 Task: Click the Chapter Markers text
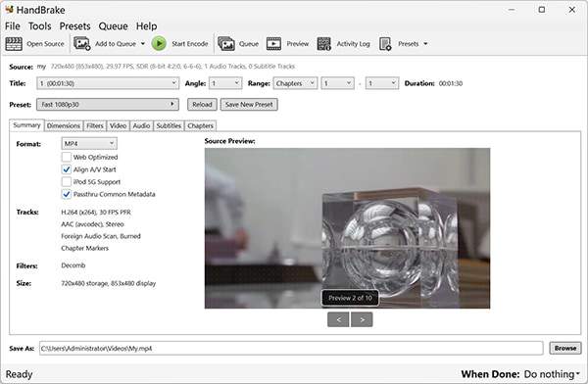[84, 248]
